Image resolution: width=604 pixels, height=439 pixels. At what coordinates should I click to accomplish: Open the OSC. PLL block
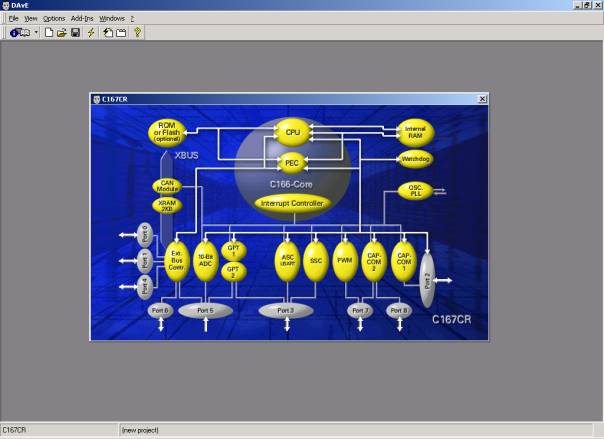[x=415, y=191]
